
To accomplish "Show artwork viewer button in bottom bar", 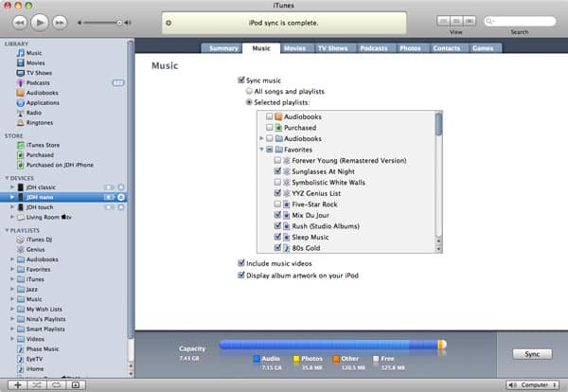I will click(76, 385).
